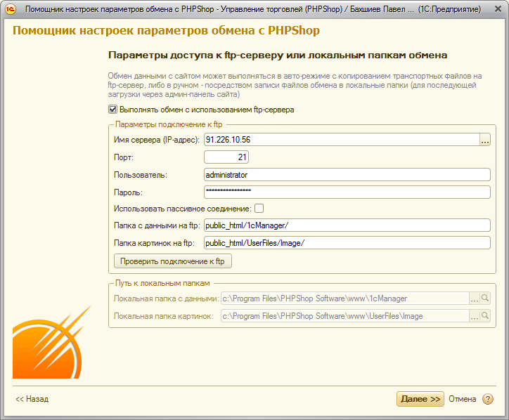Viewport: 509px width, 420px height.
Task: Click magnifier icon for local data folder
Action: [x=485, y=298]
